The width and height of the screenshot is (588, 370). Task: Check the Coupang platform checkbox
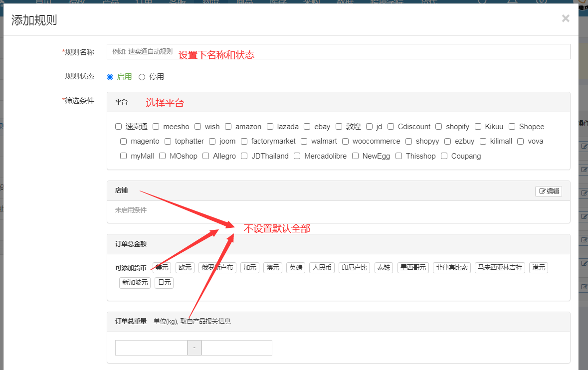coord(444,156)
